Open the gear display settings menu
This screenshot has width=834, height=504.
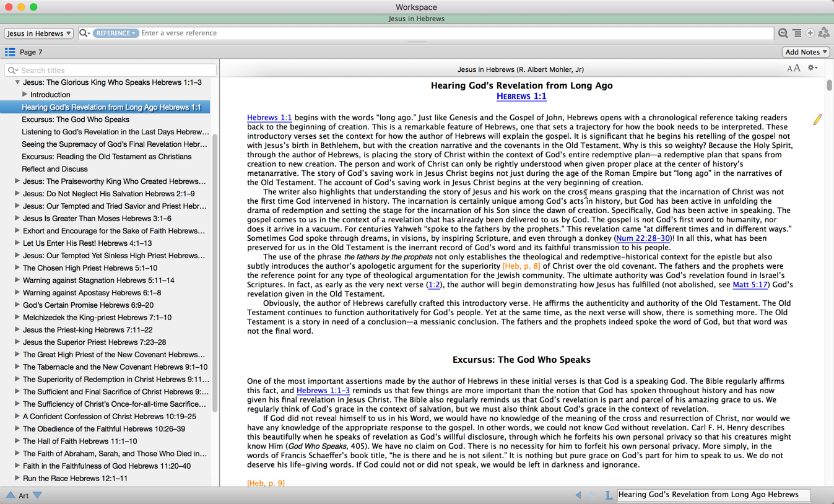[812, 69]
